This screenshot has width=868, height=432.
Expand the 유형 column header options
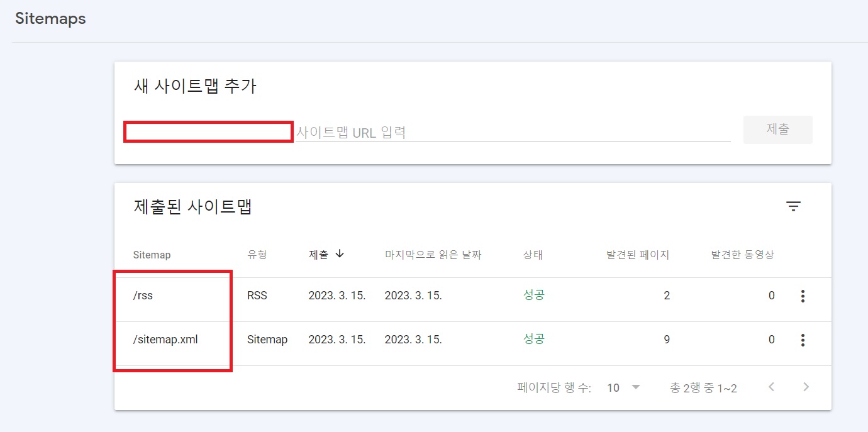coord(258,254)
